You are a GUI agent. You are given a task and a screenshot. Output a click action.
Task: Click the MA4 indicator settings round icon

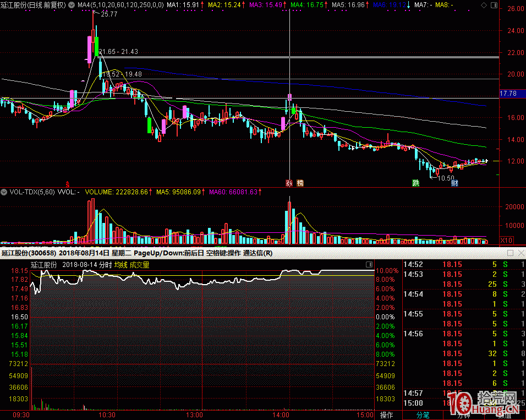pyautogui.click(x=72, y=4)
